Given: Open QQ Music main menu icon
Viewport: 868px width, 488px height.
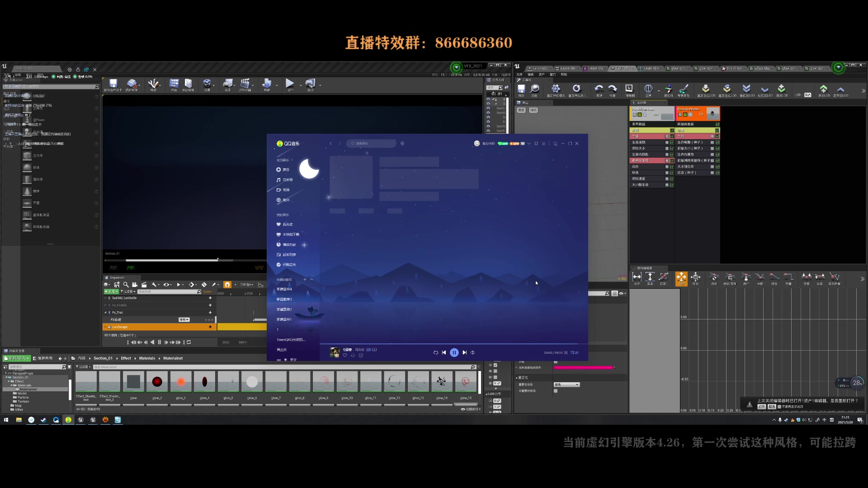Looking at the screenshot, I should click(543, 143).
